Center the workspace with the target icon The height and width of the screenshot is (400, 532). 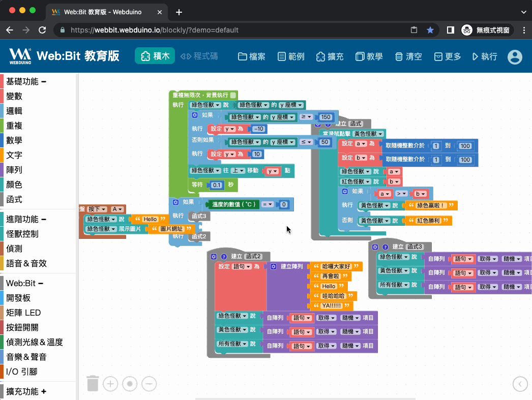click(x=130, y=384)
